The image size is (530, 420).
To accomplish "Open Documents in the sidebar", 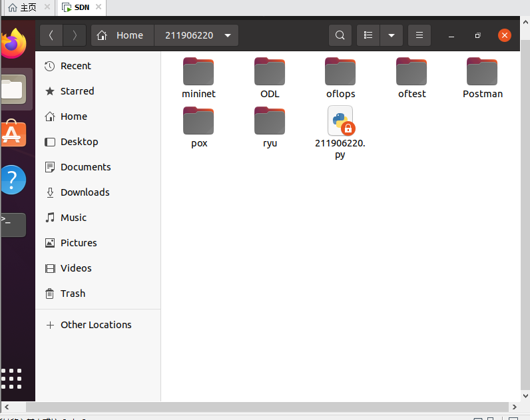I will coord(98,167).
